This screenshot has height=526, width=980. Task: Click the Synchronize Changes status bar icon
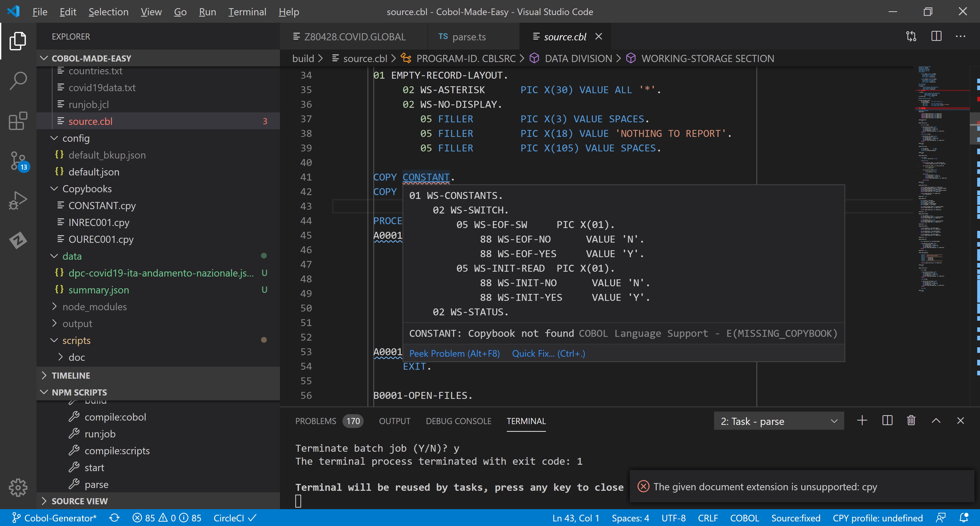[x=115, y=518]
